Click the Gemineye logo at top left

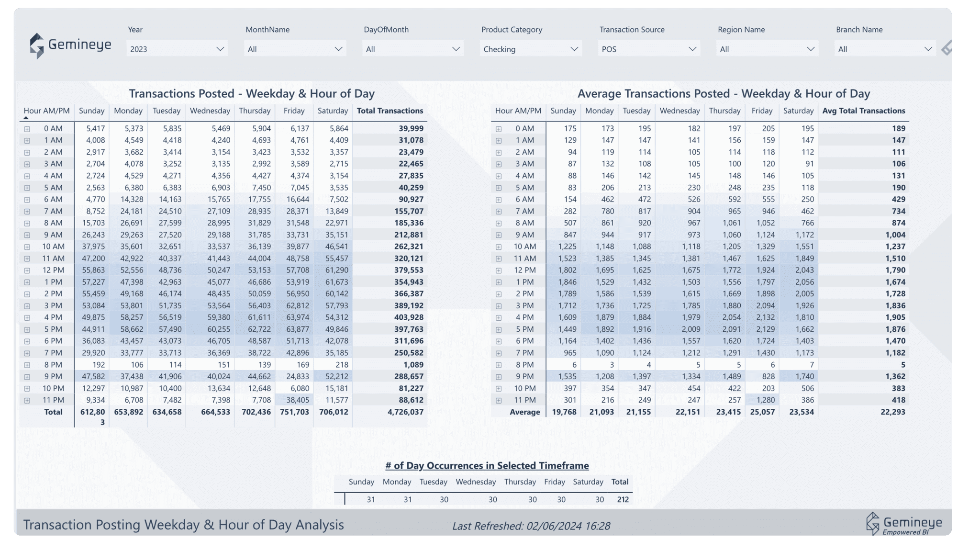tap(70, 45)
